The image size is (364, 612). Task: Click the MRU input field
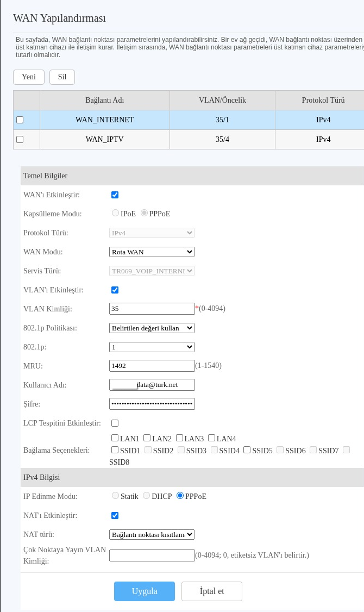(152, 366)
